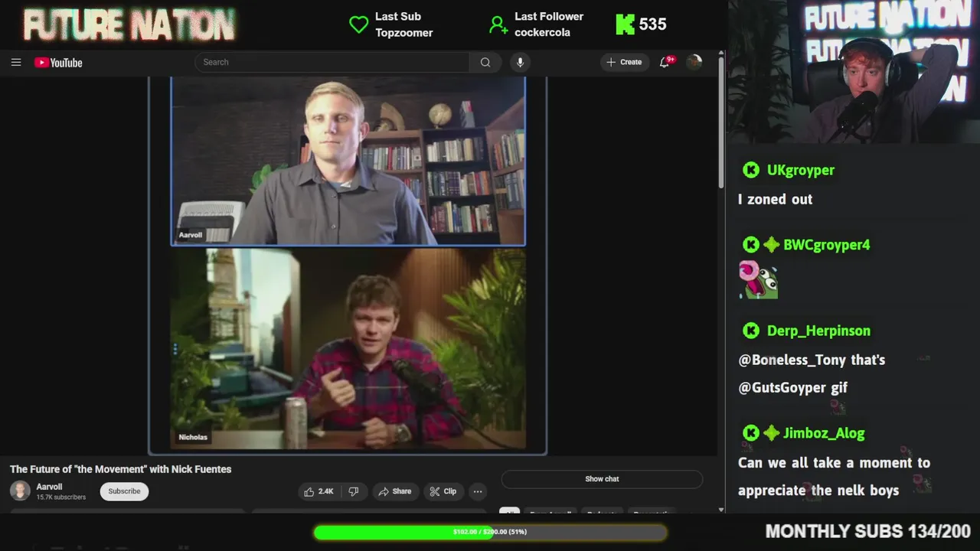The width and height of the screenshot is (980, 551).
Task: Click the 15.7K subscribers text
Action: click(61, 497)
